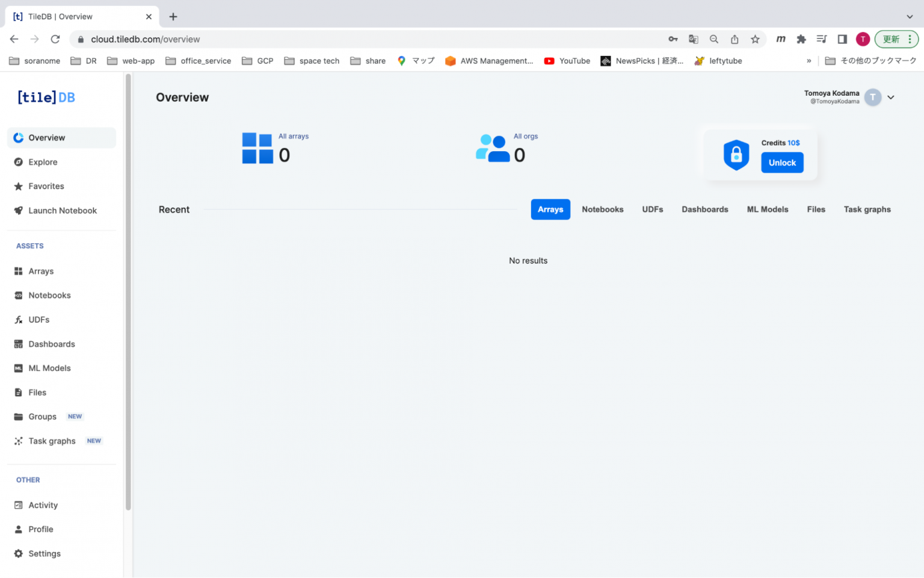Click the Unlock credits button
Image resolution: width=924 pixels, height=578 pixels.
coord(782,163)
